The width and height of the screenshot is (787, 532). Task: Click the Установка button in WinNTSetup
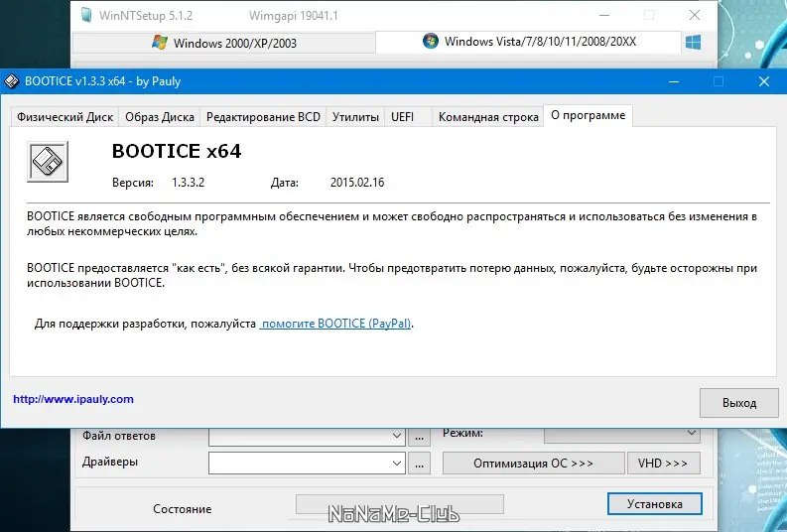pyautogui.click(x=654, y=504)
